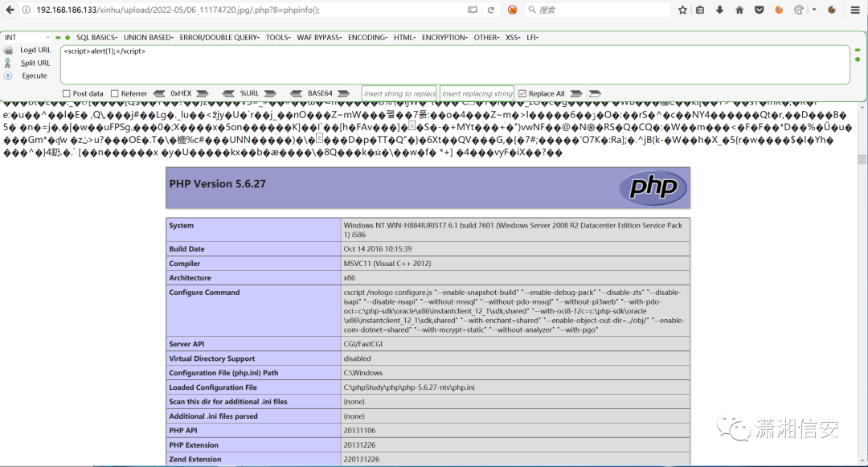Open the LFI menu
Viewport: 868px width, 467px height.
[x=533, y=38]
